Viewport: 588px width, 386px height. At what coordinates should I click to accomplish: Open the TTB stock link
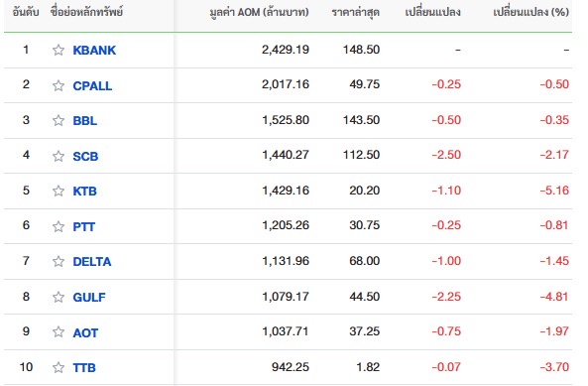coord(84,367)
